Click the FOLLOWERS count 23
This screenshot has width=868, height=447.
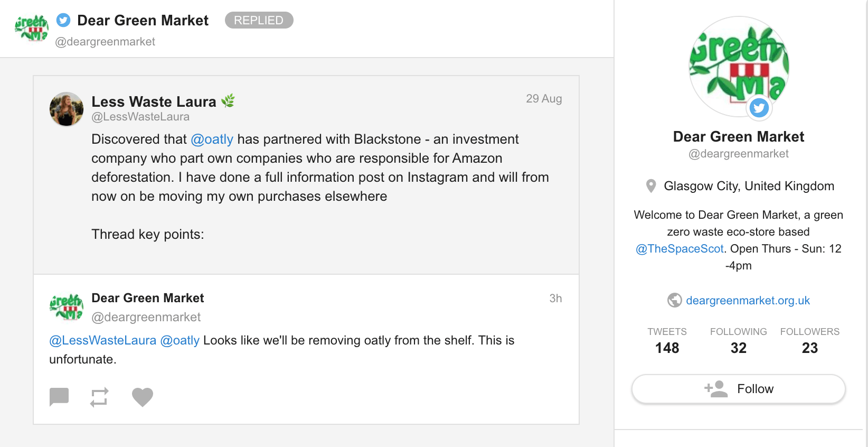(x=810, y=348)
